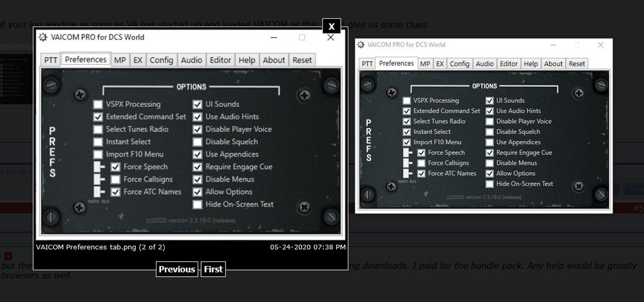Enable VSPX Processing in left window
This screenshot has height=302, width=644.
98,104
